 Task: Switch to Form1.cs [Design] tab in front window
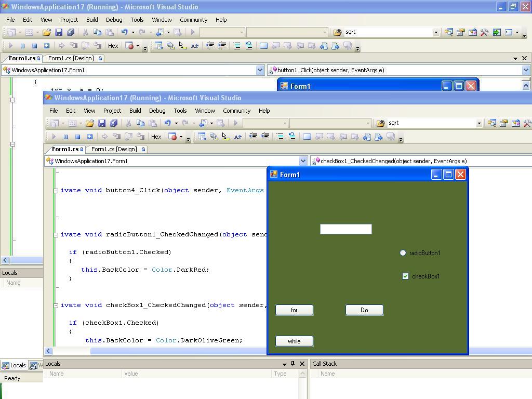(x=118, y=149)
